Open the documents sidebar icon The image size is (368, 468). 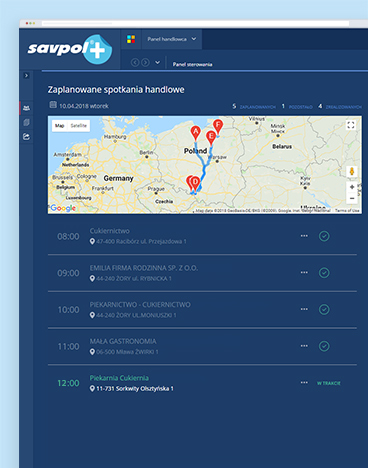(x=26, y=122)
